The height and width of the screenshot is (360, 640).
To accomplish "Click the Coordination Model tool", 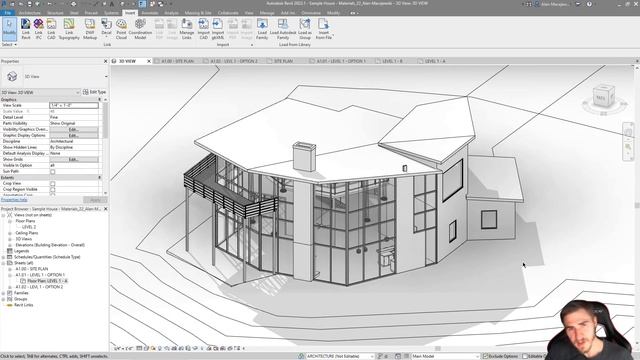I will [x=140, y=29].
